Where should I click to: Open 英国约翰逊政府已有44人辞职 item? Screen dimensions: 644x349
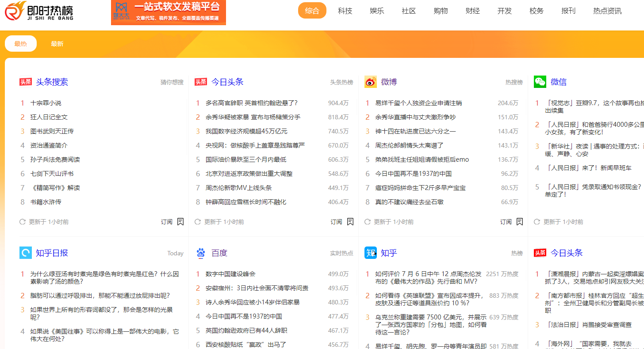(x=246, y=330)
